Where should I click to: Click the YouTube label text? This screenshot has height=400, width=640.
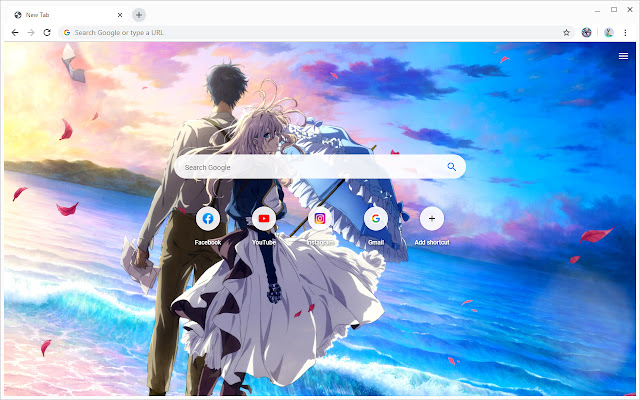[x=264, y=242]
